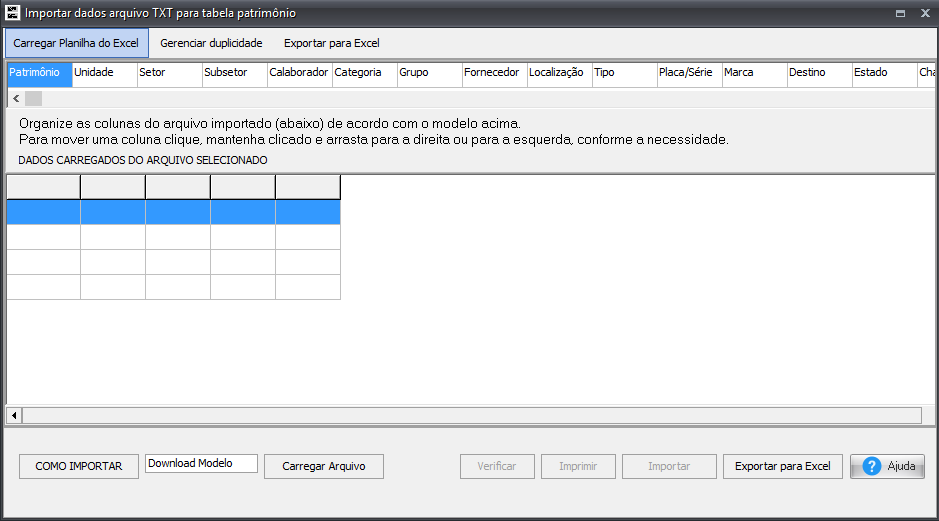939x521 pixels.
Task: Open Gerenciar duplicidade menu item
Action: tap(211, 43)
